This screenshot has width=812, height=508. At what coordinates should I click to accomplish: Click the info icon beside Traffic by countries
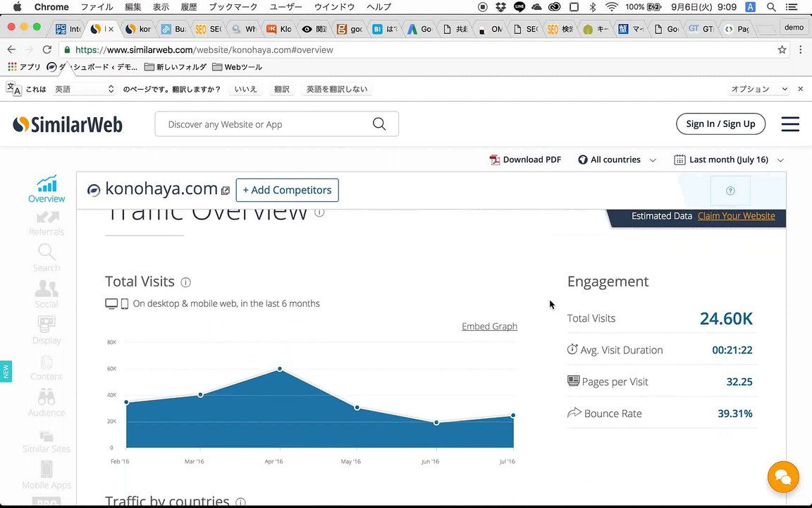(240, 502)
